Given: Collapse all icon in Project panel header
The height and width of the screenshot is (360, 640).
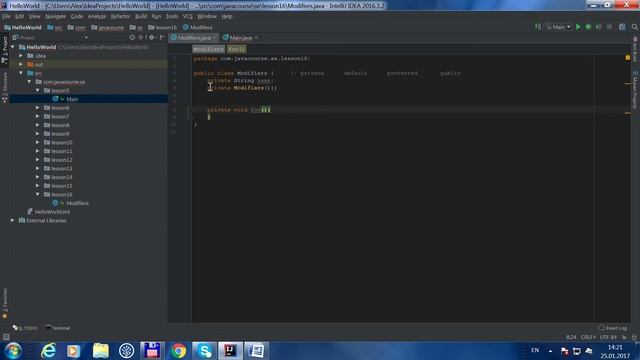Looking at the screenshot, I should point(140,37).
